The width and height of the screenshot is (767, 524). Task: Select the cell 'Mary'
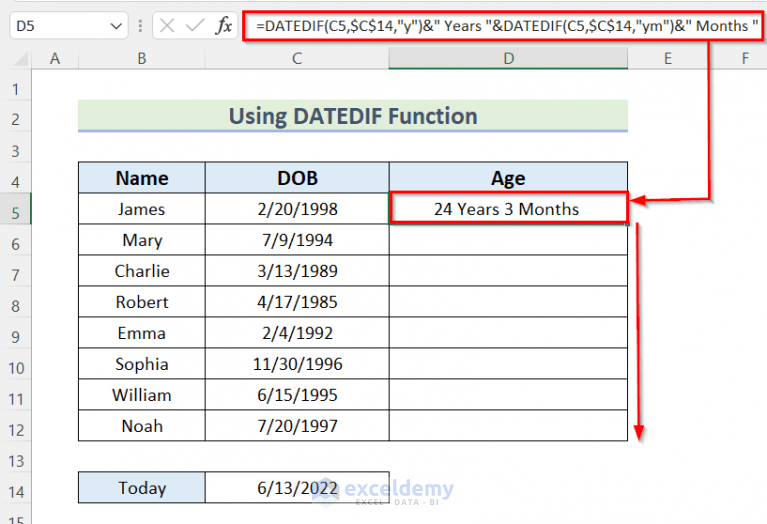tap(142, 240)
